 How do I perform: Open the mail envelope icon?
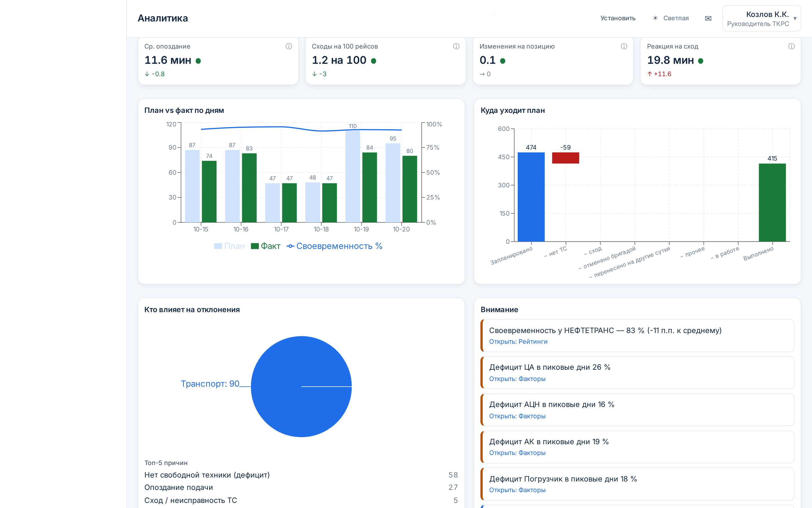click(708, 18)
